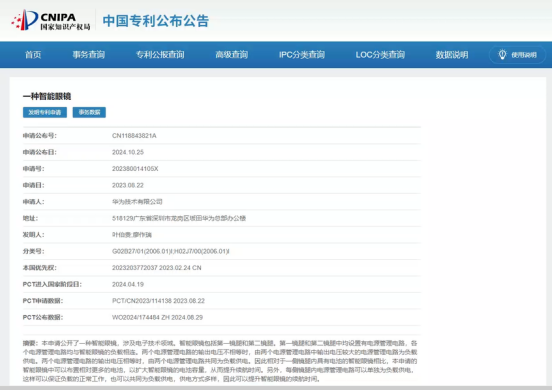Screen dimensions: 552x390
Task: Click publication number CN118843821A
Action: pos(134,136)
